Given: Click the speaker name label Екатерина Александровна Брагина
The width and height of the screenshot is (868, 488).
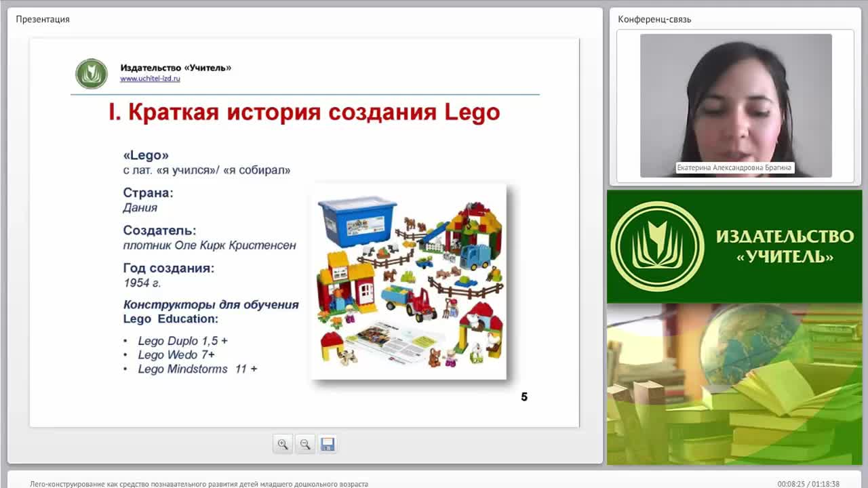Looking at the screenshot, I should pos(734,167).
